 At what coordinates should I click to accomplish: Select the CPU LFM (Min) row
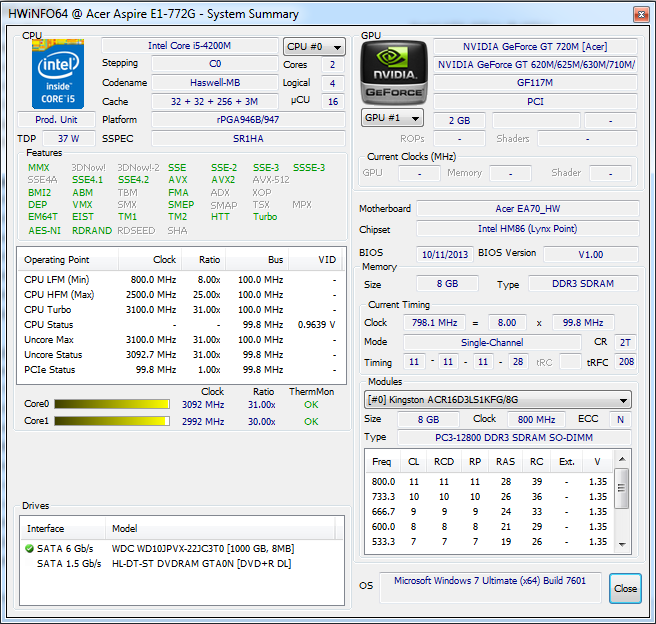tap(181, 279)
